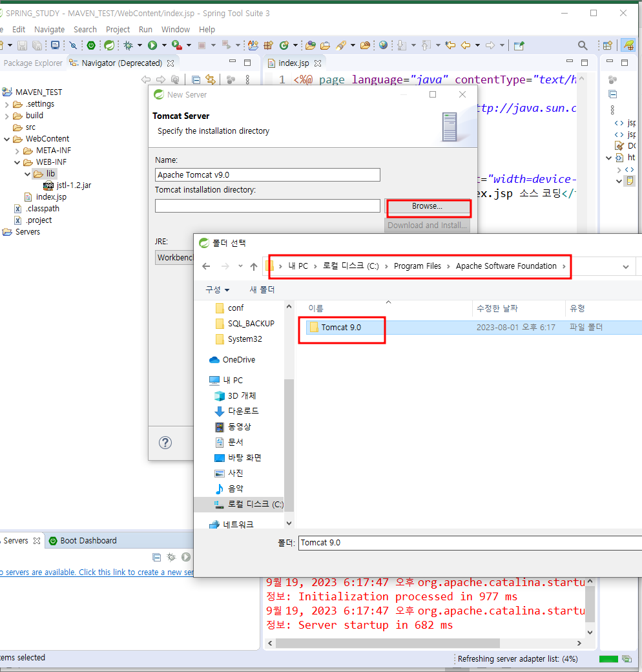Screen dimensions: 642x672
Task: Click the Browse... button
Action: [x=427, y=206]
